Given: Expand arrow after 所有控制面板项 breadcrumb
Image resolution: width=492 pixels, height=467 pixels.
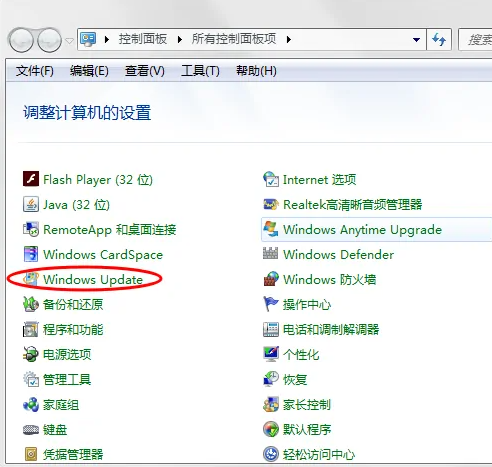Looking at the screenshot, I should click(289, 40).
